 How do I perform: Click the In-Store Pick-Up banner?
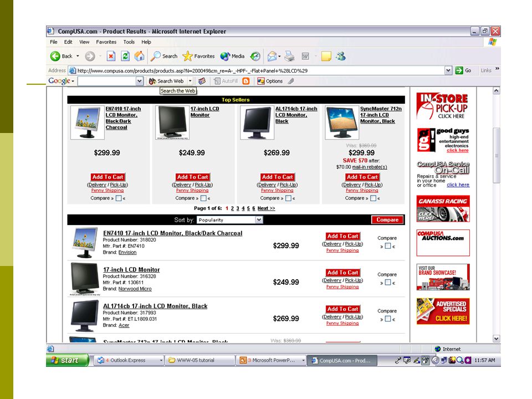(443, 106)
